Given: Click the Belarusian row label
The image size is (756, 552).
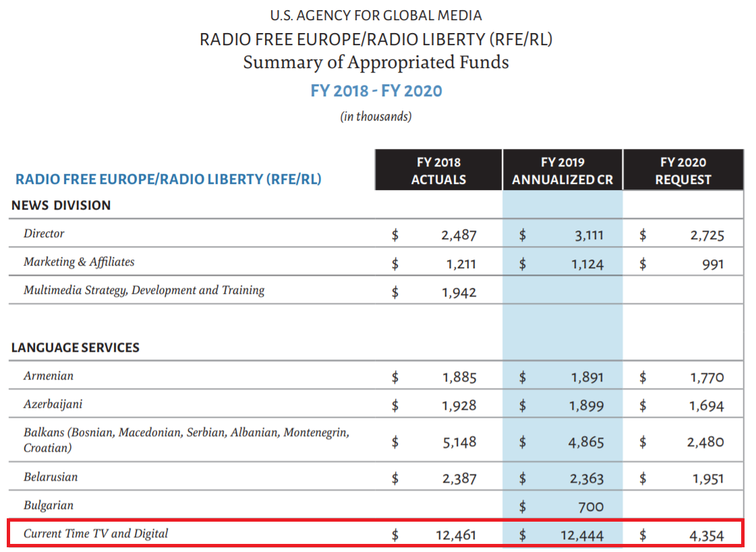Looking at the screenshot, I should (x=51, y=477).
